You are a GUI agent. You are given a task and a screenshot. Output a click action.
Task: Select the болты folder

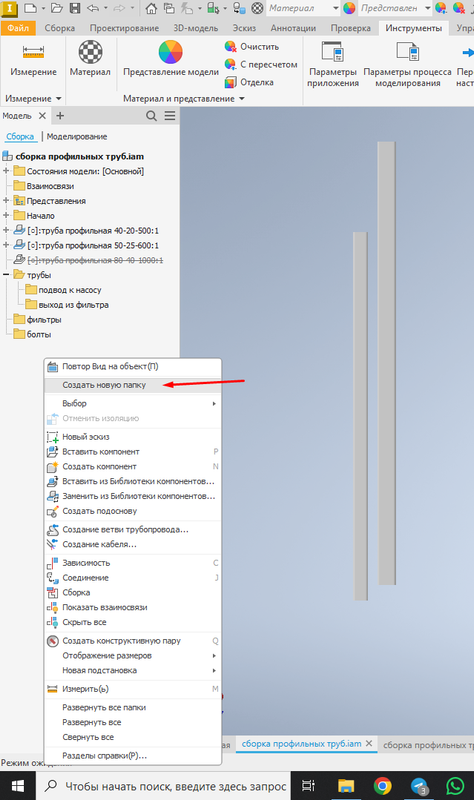[x=39, y=334]
